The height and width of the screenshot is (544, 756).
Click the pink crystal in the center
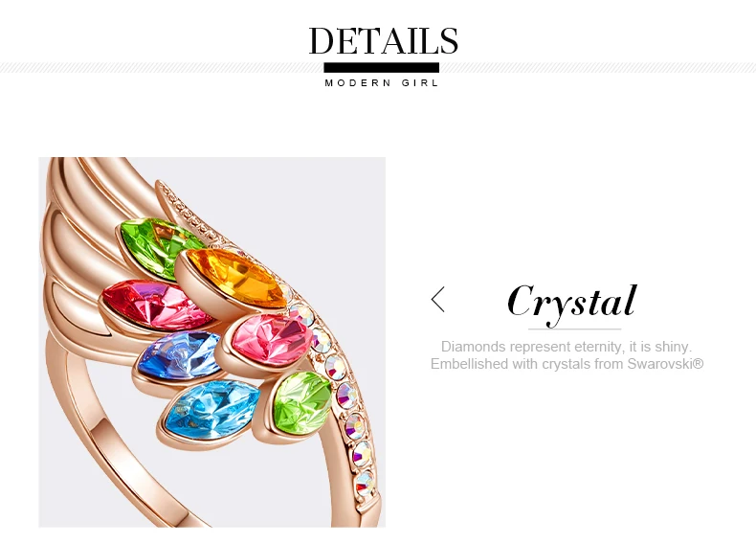pyautogui.click(x=273, y=339)
